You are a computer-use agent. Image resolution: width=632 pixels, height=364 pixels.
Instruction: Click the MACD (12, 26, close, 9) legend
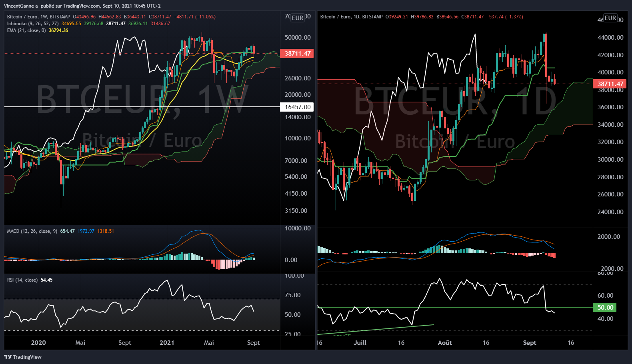coord(32,231)
